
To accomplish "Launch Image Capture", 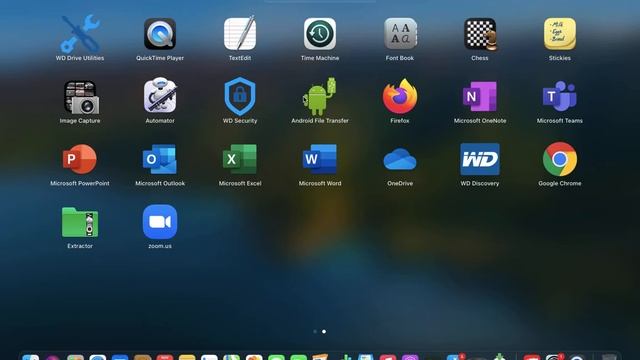I will (x=81, y=97).
